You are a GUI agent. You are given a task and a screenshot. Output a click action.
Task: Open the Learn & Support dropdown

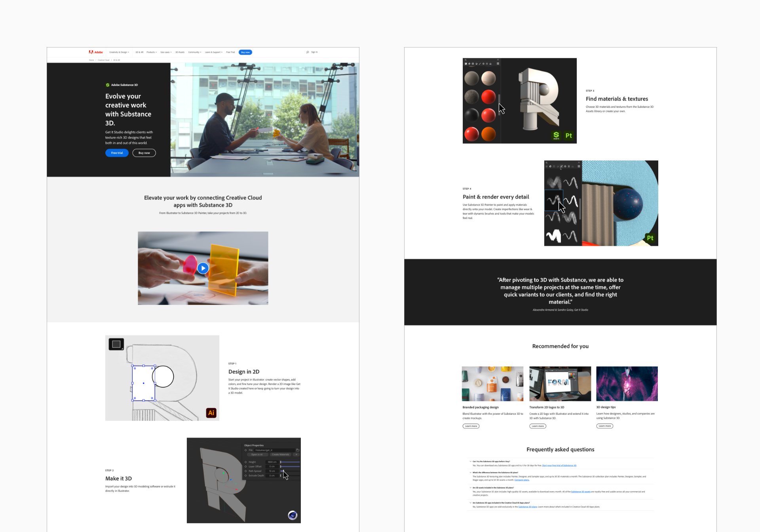(214, 52)
